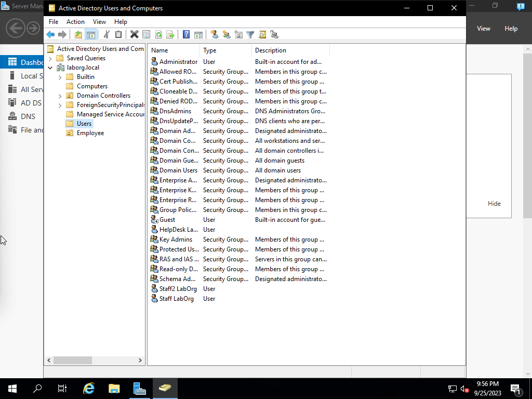The width and height of the screenshot is (532, 399).
Task: Click the Set filter options funnel icon
Action: pyautogui.click(x=250, y=34)
